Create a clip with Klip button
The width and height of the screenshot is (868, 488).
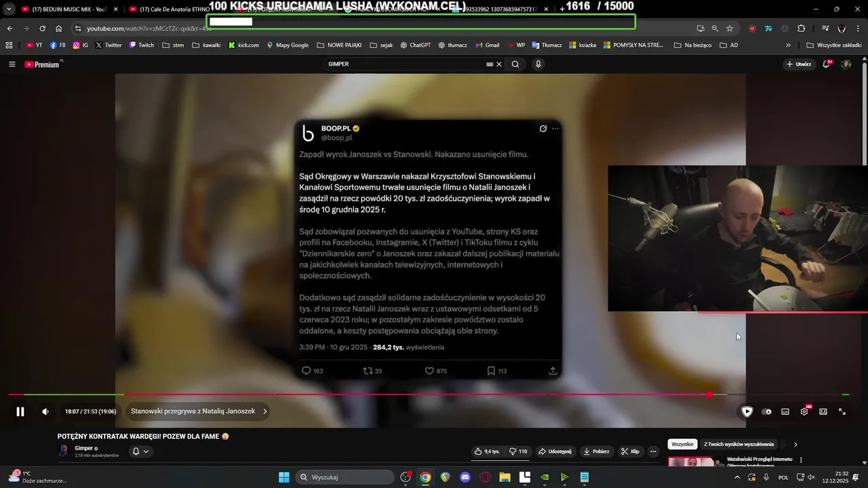630,451
